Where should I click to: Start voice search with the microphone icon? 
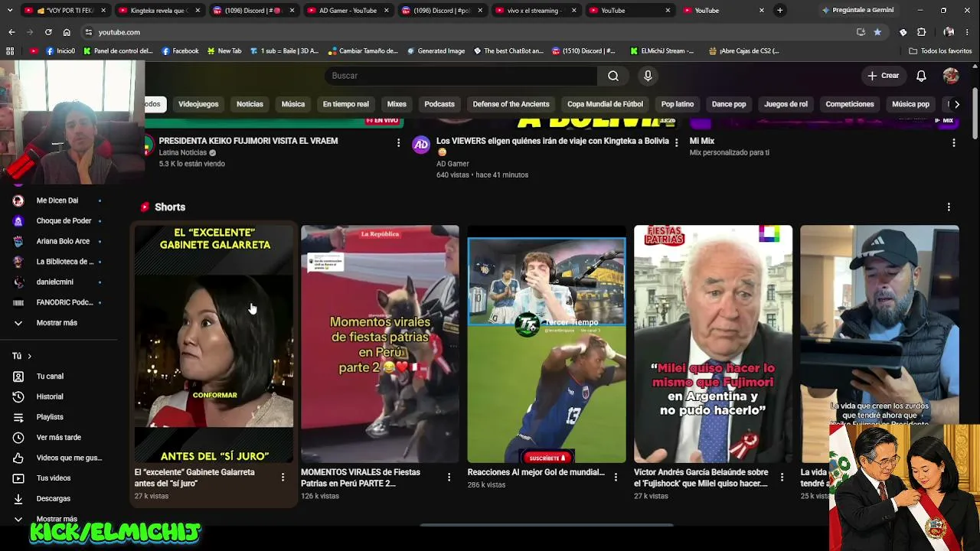(648, 76)
